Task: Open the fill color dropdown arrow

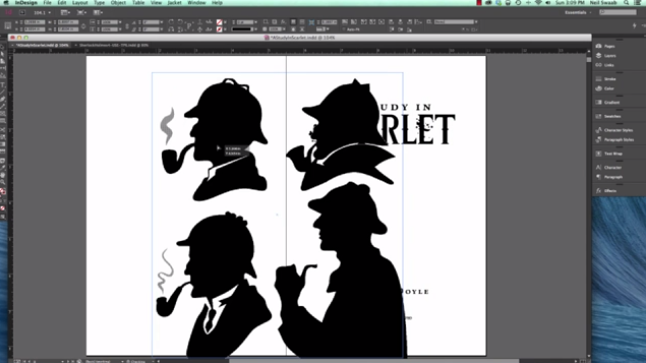Action: click(225, 22)
